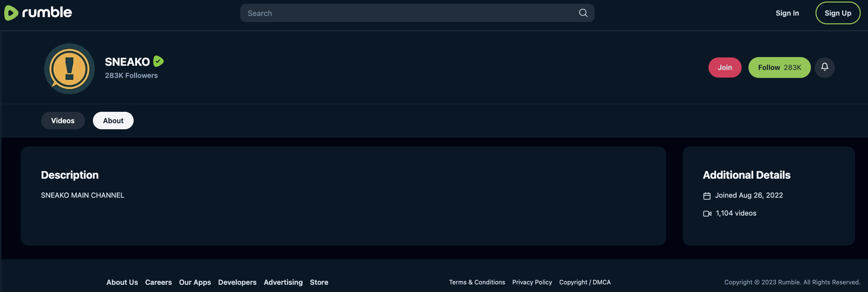
Task: Click the search magnifying glass icon
Action: 583,13
